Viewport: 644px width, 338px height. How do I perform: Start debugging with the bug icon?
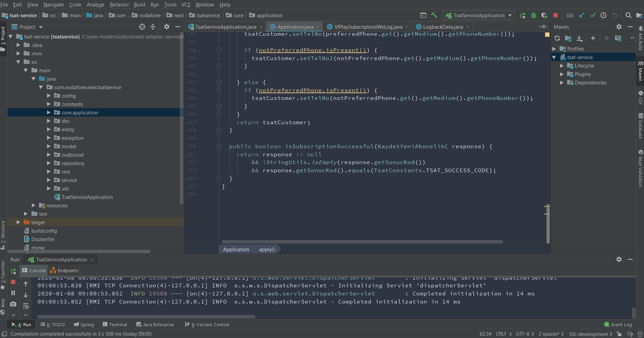[533, 16]
